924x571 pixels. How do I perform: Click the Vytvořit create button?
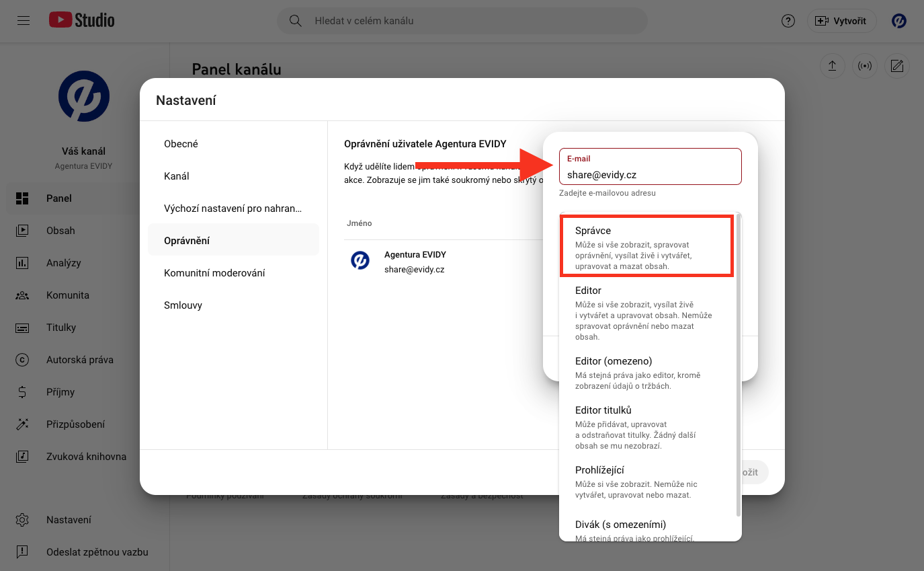pos(841,21)
